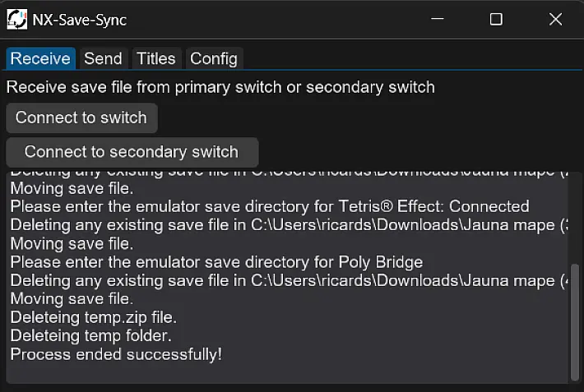Maximize the NX-Save-Sync window
Viewport: 584px width, 392px height.
tap(496, 19)
